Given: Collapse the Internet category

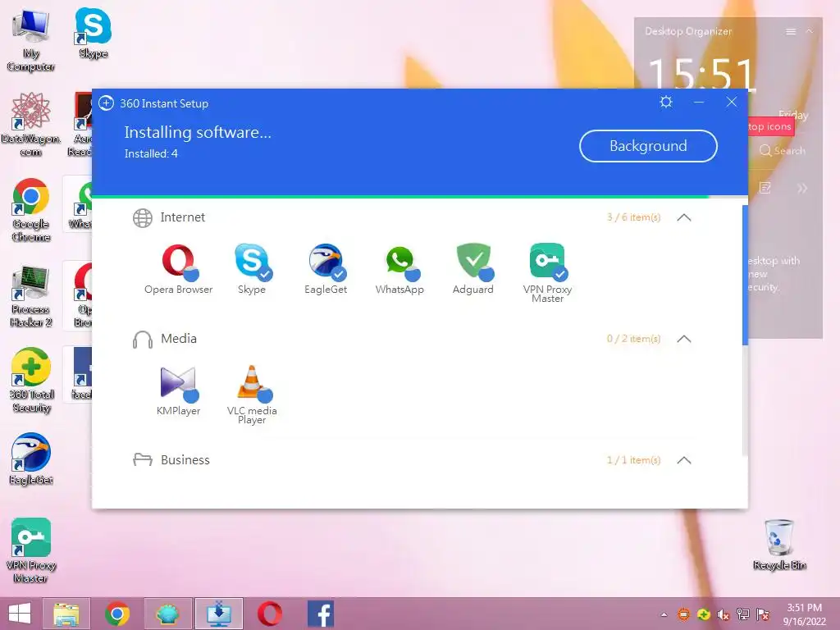Looking at the screenshot, I should click(x=684, y=217).
